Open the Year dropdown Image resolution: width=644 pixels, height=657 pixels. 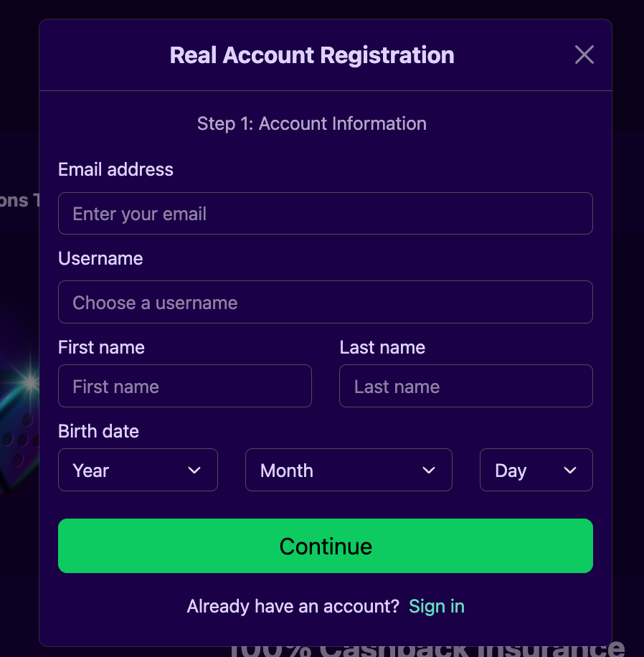(x=138, y=470)
